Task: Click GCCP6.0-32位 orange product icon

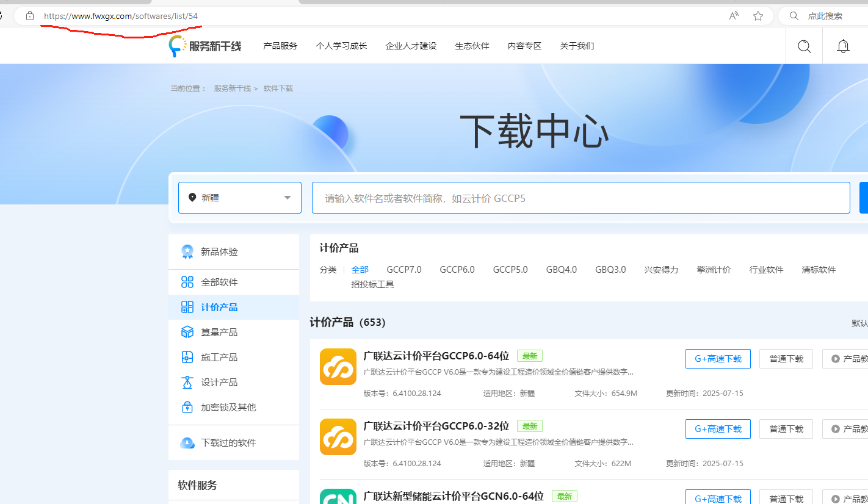Action: click(338, 437)
